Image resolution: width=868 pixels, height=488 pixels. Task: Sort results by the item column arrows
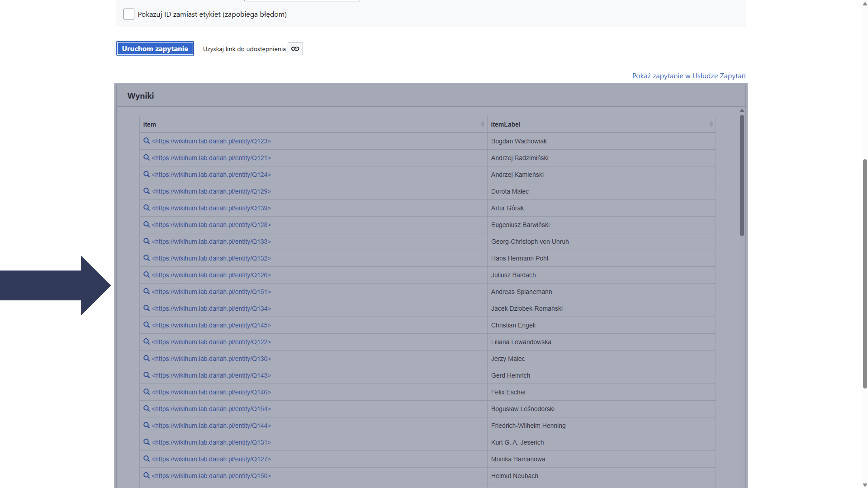(x=483, y=124)
